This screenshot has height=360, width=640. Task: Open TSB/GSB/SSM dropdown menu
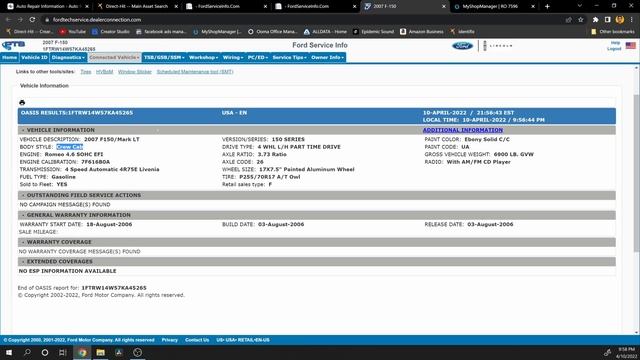tap(164, 58)
